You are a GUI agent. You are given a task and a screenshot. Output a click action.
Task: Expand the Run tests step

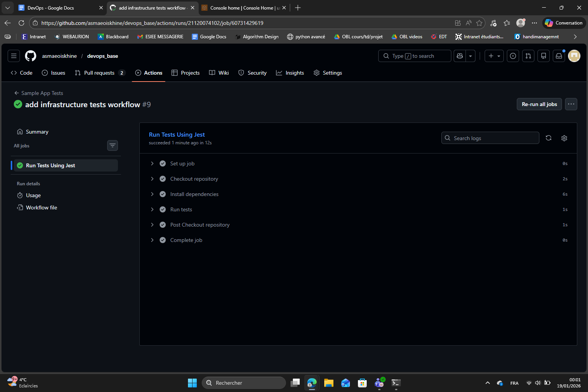[x=152, y=209]
